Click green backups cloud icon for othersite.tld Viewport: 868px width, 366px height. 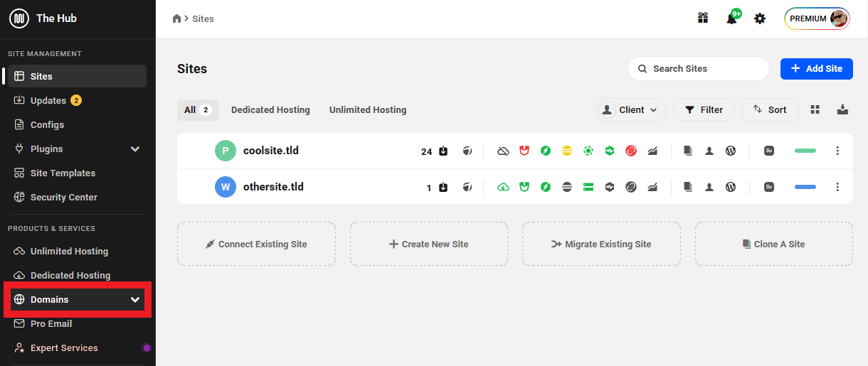[x=503, y=187]
